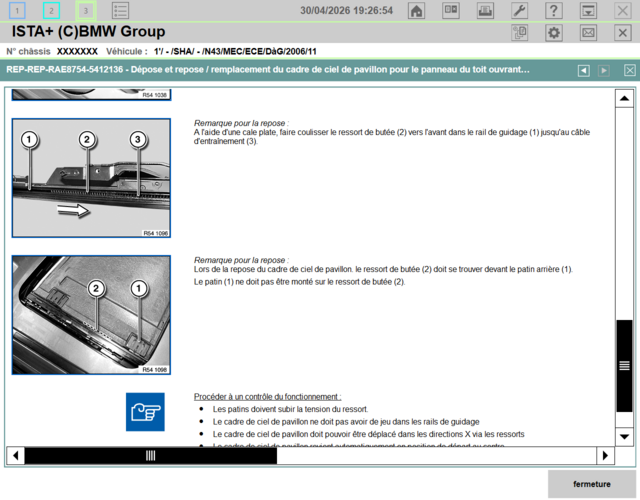Click the chassis number XXXXXXX
Viewport: 640px width, 500px height.
tap(77, 51)
